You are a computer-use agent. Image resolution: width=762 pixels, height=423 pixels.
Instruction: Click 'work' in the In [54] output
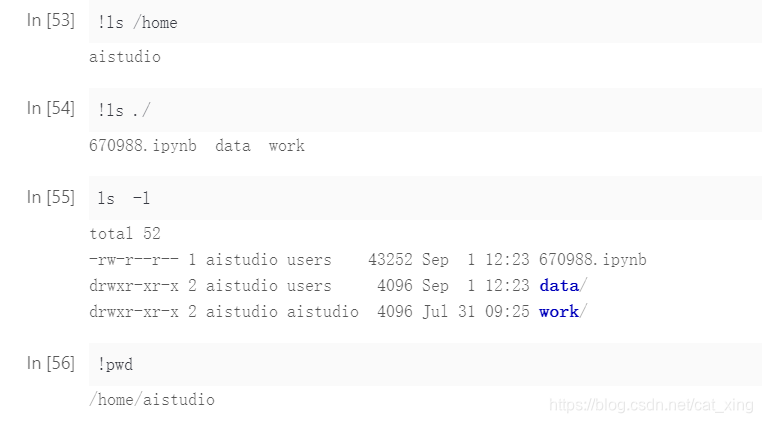tap(287, 146)
